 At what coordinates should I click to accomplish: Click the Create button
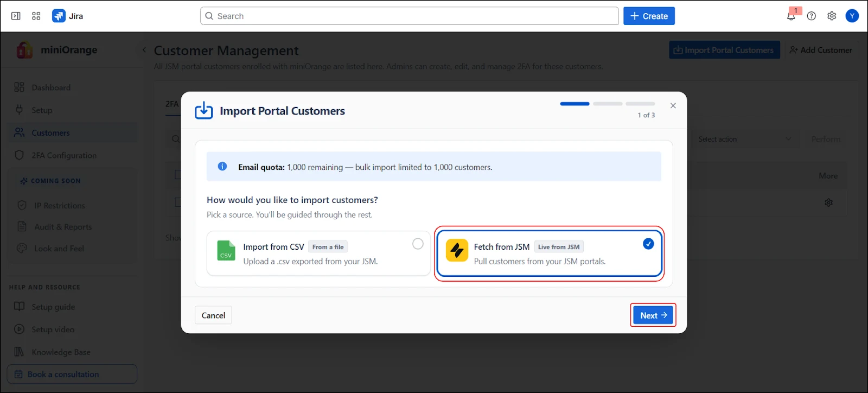tap(649, 16)
